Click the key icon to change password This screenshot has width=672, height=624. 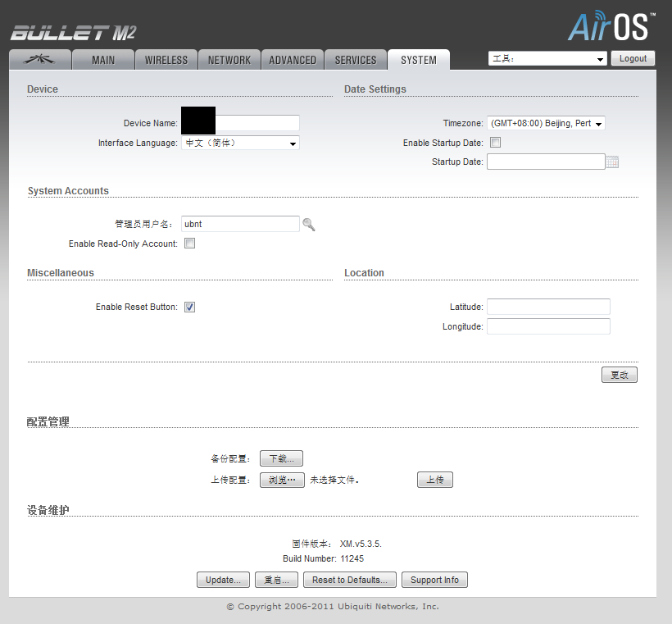tap(309, 225)
